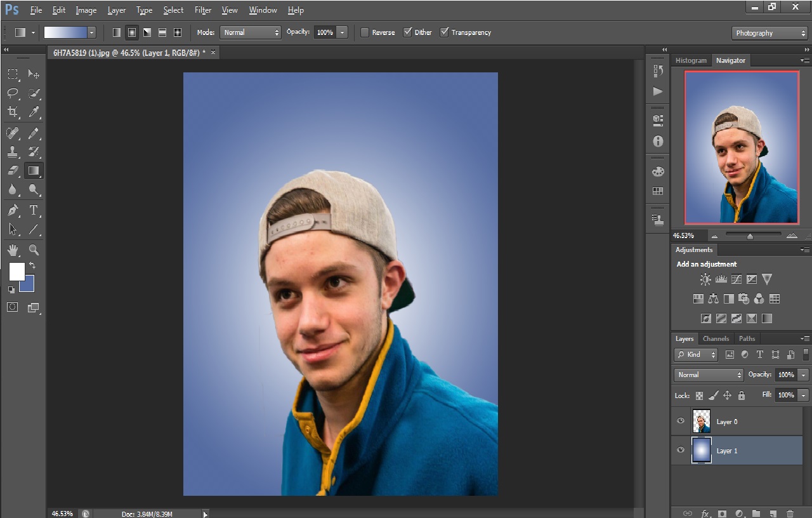Select the Move tool

[34, 74]
